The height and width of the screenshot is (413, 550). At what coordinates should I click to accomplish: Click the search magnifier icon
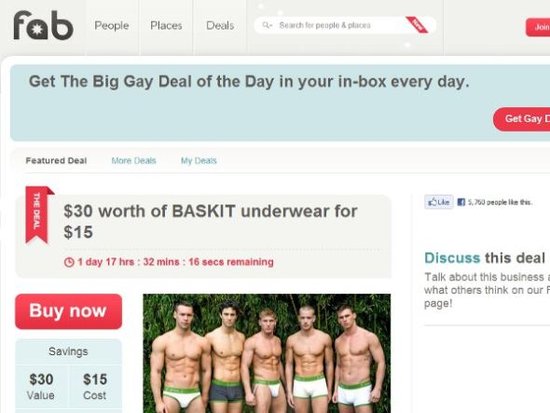(x=267, y=25)
